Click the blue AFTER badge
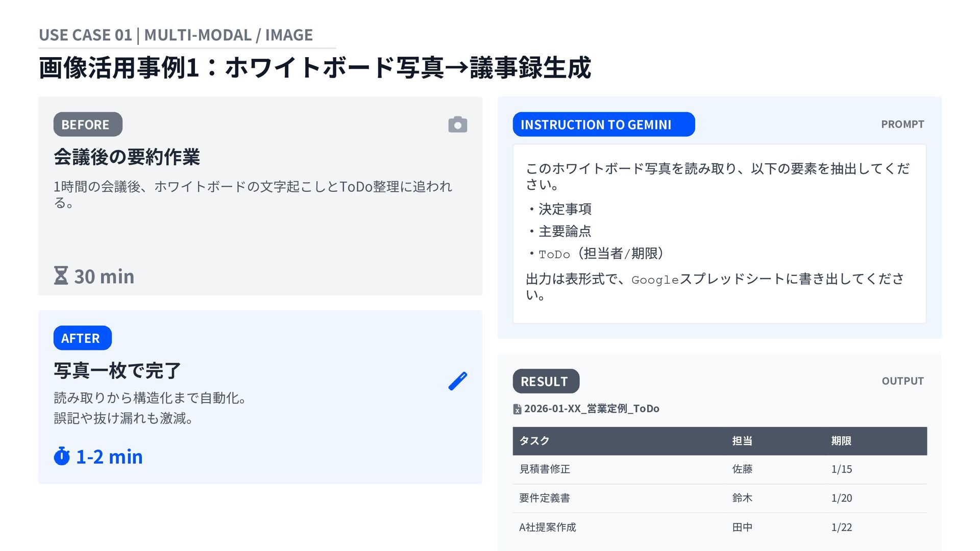This screenshot has height=551, width=980. [x=82, y=338]
